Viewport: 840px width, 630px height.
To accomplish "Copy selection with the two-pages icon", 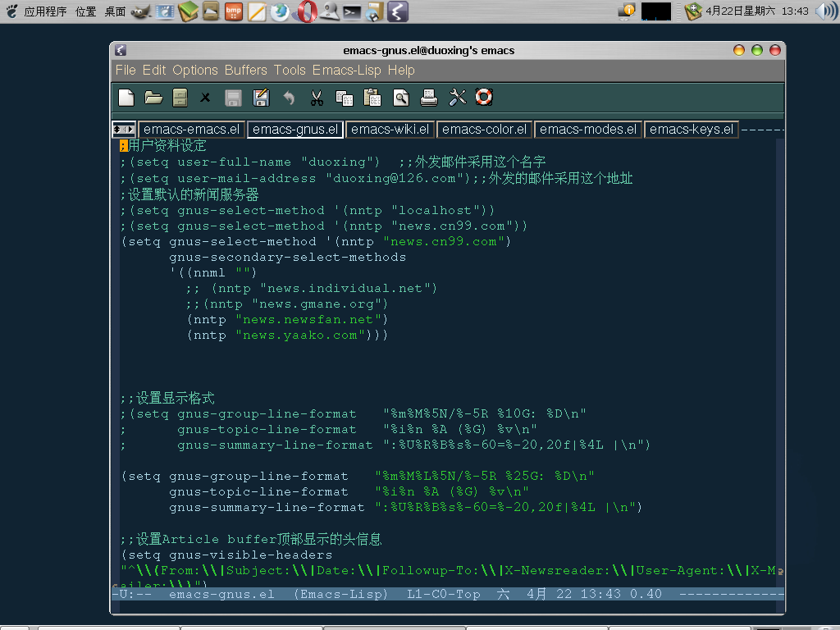I will point(344,98).
